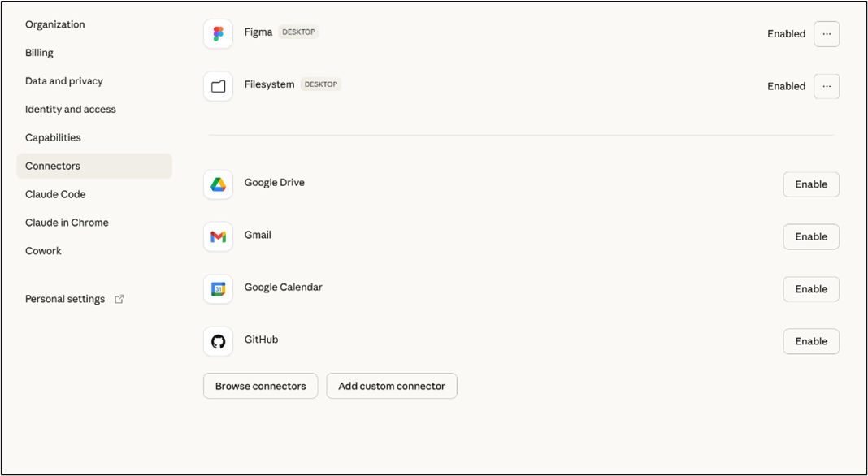This screenshot has height=476, width=868.
Task: Click the Gmail envelope icon
Action: click(218, 236)
